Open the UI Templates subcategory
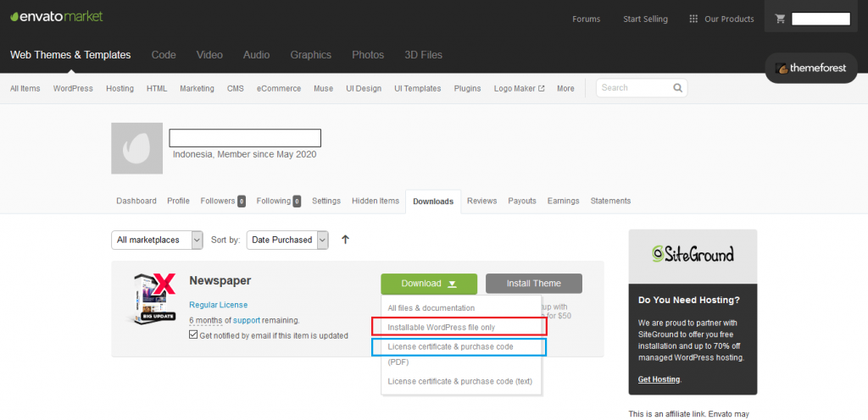Image resolution: width=868 pixels, height=420 pixels. click(x=417, y=88)
